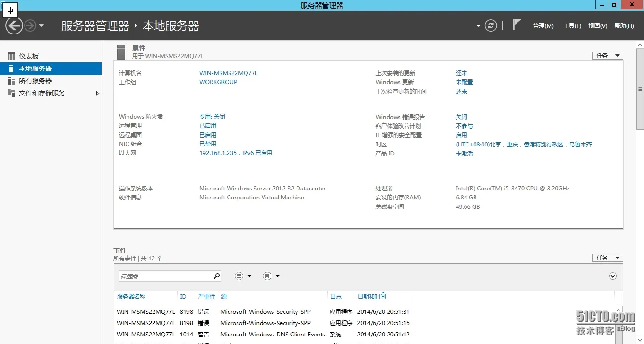This screenshot has height=344, width=644.
Task: Open the 管理(M) menu
Action: pos(543,26)
